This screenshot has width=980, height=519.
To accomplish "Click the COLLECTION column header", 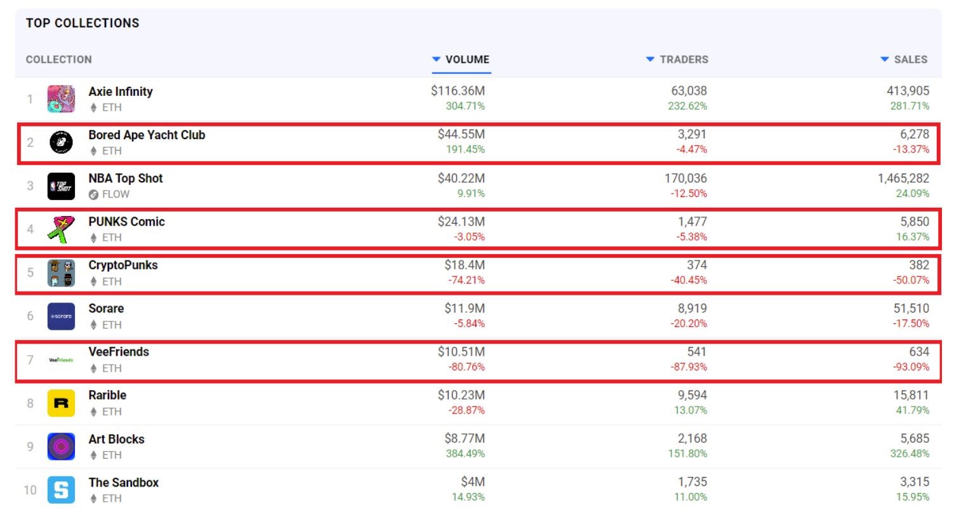I will point(58,59).
